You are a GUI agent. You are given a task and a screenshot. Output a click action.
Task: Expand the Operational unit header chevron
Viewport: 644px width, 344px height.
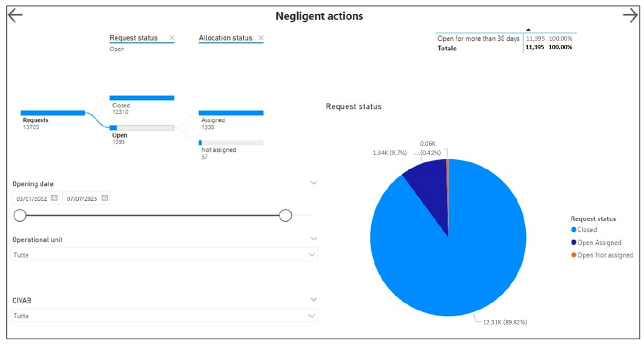(x=314, y=239)
